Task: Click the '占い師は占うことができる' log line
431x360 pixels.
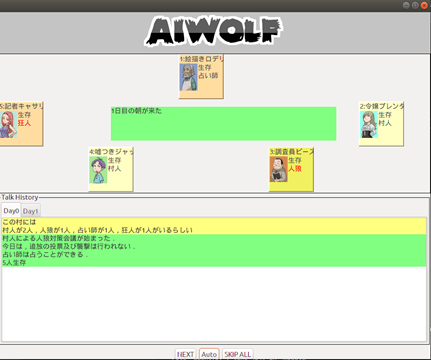Action: (x=214, y=254)
